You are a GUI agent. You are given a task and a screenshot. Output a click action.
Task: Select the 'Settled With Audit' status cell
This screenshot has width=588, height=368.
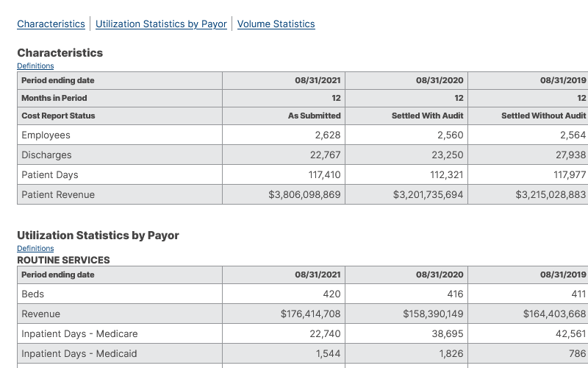[x=427, y=116]
